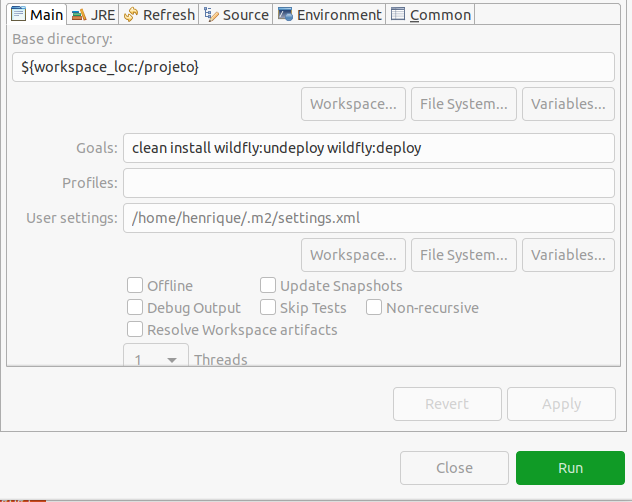
Task: Enable the Offline checkbox
Action: pyautogui.click(x=135, y=285)
